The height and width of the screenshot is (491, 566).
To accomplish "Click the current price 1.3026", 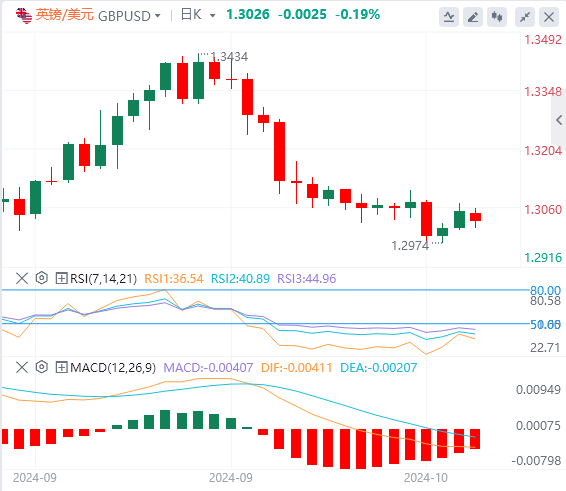I will [248, 15].
